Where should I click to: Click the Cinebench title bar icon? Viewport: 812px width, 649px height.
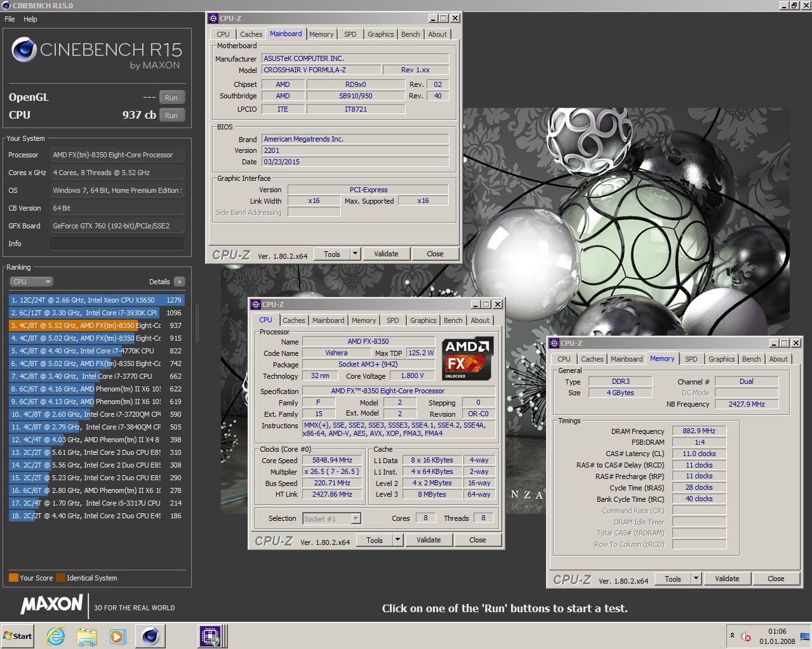[x=6, y=5]
